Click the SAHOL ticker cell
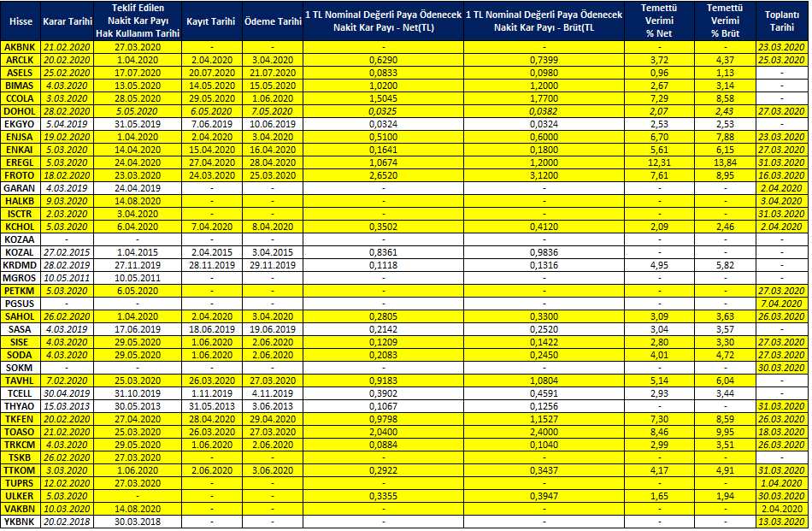 click(21, 316)
